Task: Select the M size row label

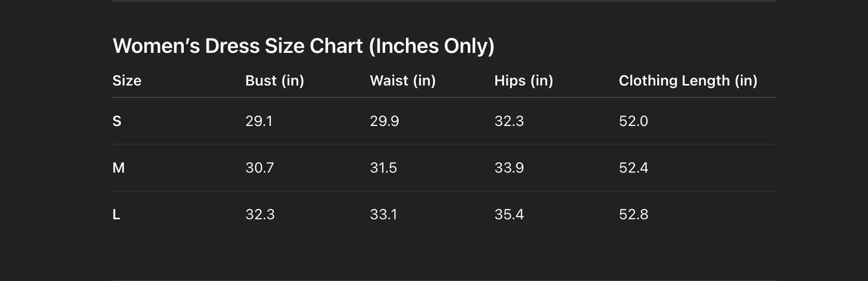Action: tap(118, 168)
